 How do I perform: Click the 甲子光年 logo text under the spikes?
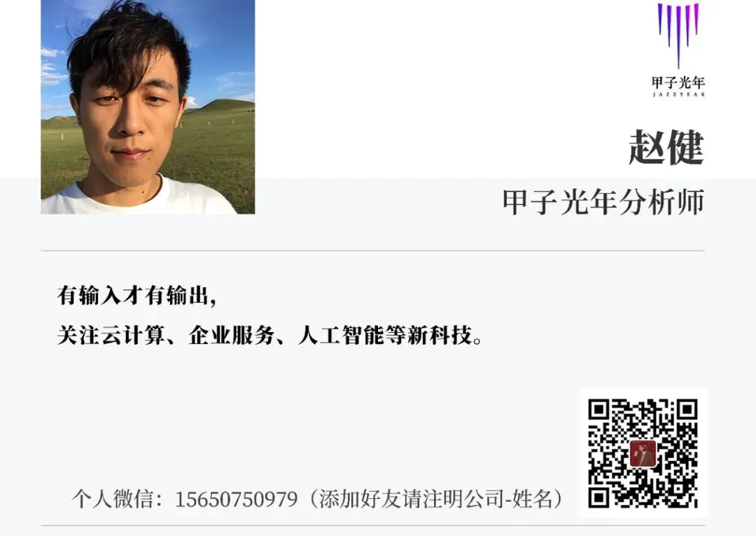[678, 83]
